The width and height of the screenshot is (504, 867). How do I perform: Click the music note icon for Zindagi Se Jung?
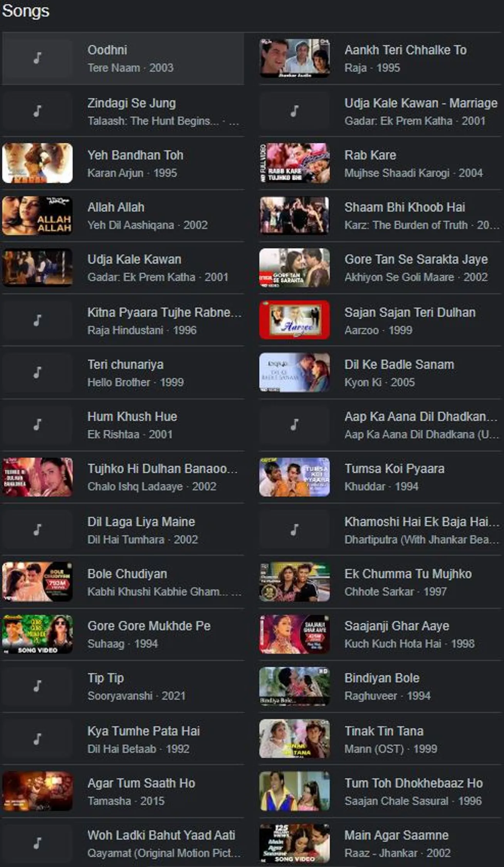[37, 111]
